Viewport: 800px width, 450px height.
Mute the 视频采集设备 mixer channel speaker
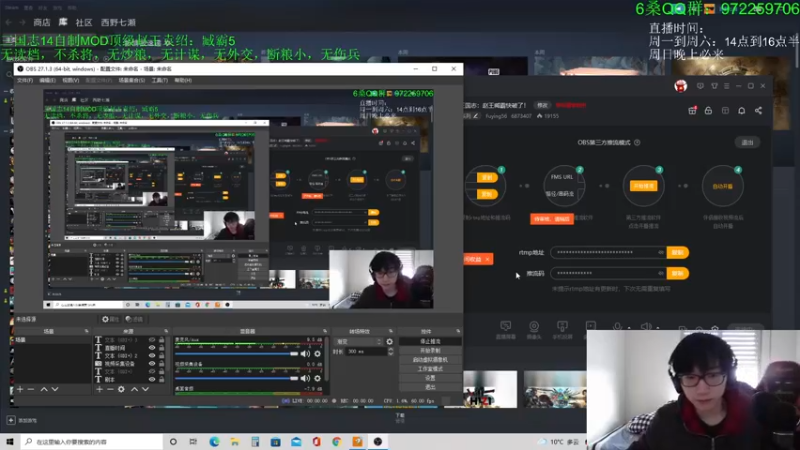(x=305, y=379)
